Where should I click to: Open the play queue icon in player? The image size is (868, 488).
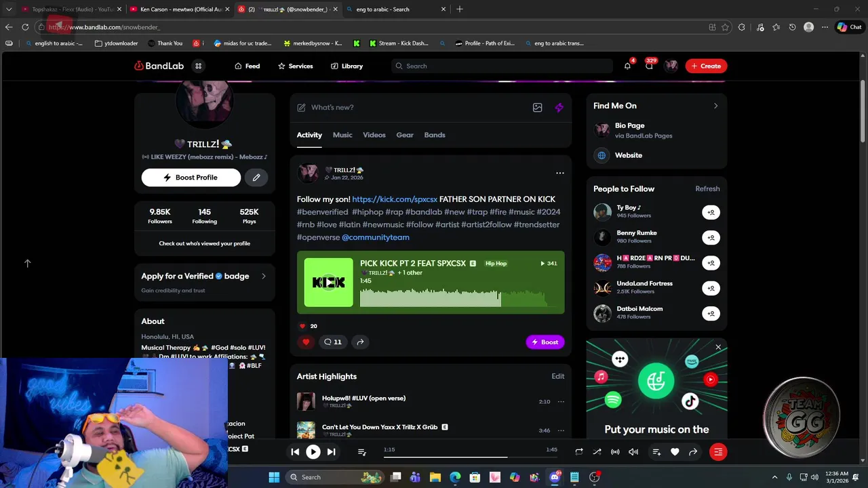pyautogui.click(x=361, y=452)
